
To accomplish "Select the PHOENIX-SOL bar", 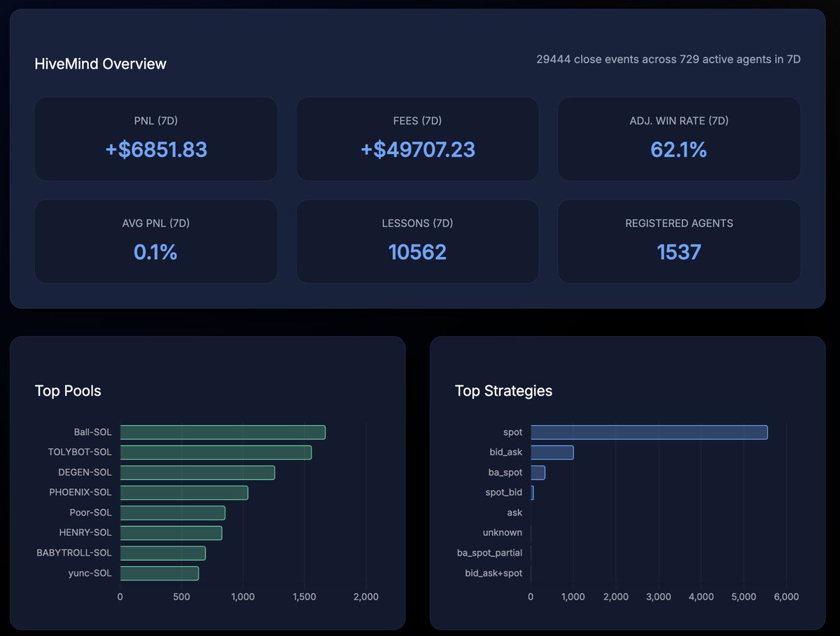I will tap(184, 492).
